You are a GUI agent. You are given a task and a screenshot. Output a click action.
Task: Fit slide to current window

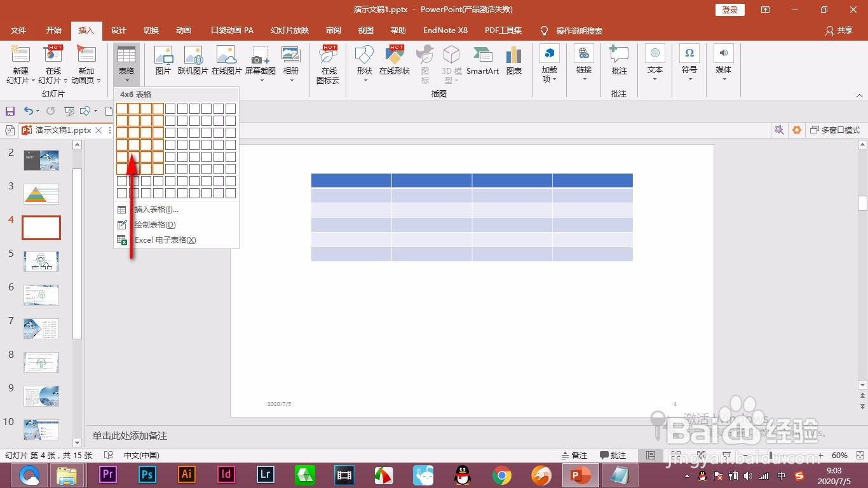tap(859, 456)
